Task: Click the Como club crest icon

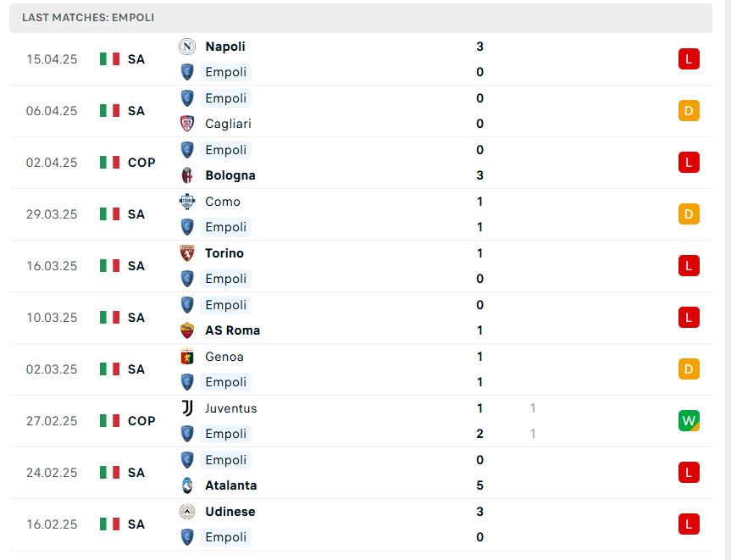Action: pyautogui.click(x=187, y=202)
